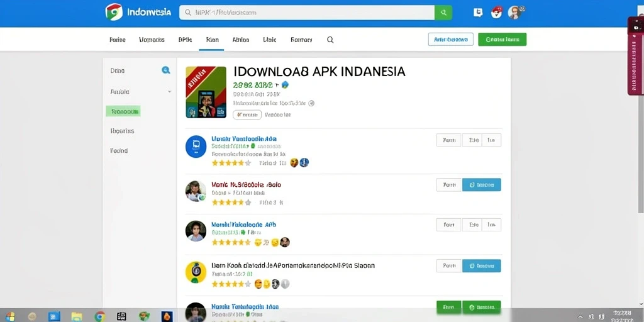Click the yellow round icon of Dern Kooh row
644x322 pixels.
(196, 272)
